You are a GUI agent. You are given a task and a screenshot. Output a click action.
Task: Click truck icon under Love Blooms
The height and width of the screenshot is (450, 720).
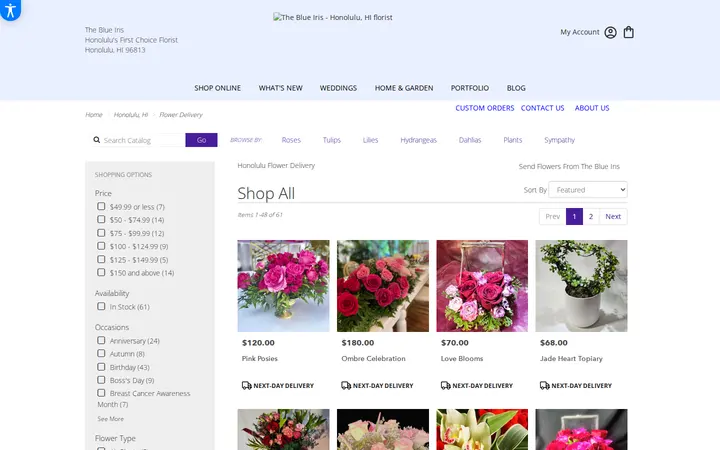tap(445, 385)
